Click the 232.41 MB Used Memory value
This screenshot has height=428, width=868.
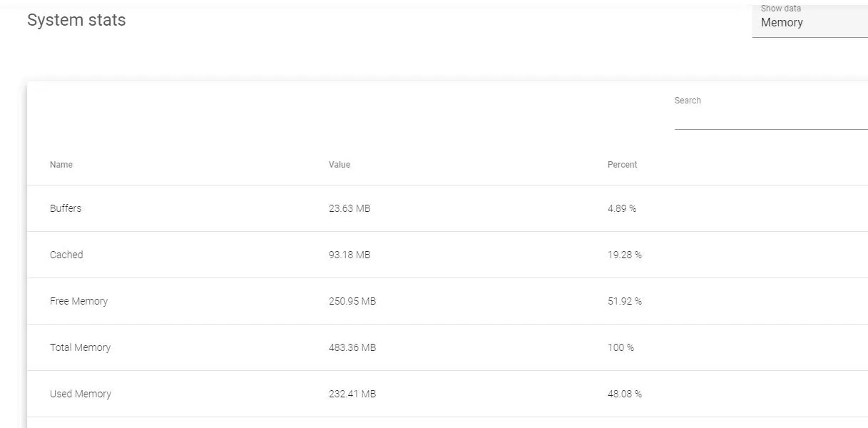click(352, 394)
